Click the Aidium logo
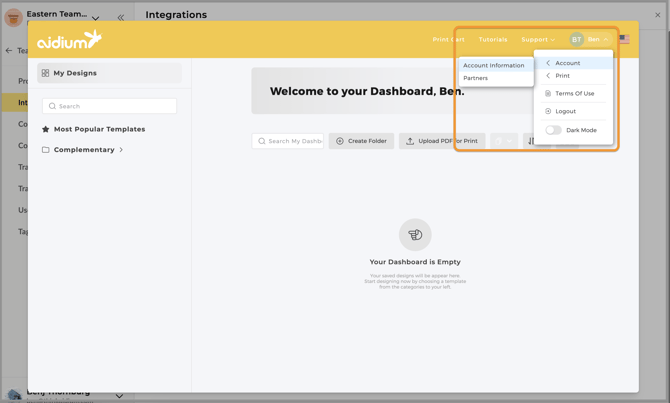Image resolution: width=670 pixels, height=403 pixels. coord(69,40)
